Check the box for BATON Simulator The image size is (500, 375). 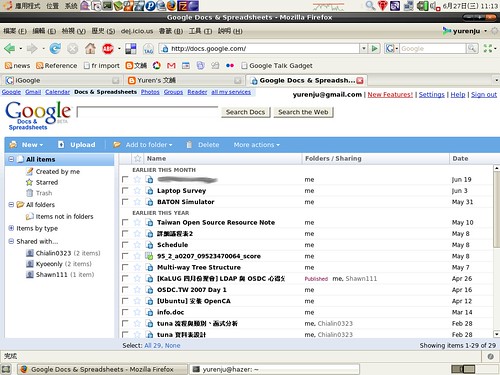(125, 202)
